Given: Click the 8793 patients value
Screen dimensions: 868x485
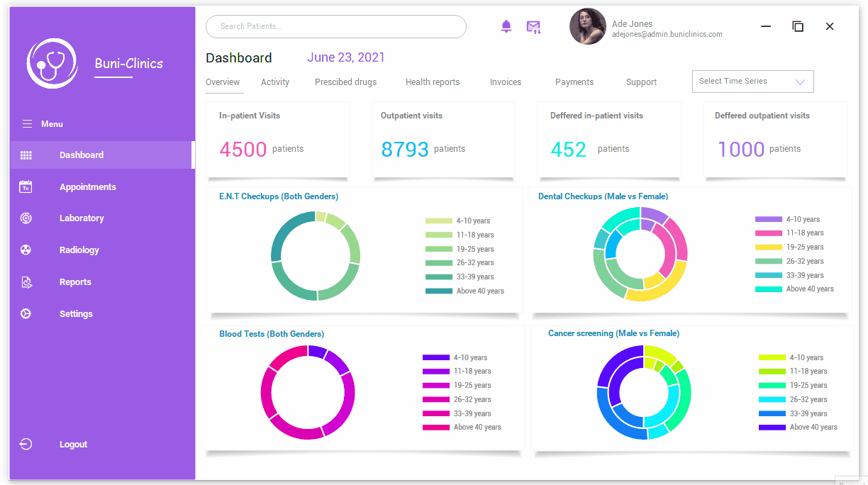Looking at the screenshot, I should click(x=405, y=150).
